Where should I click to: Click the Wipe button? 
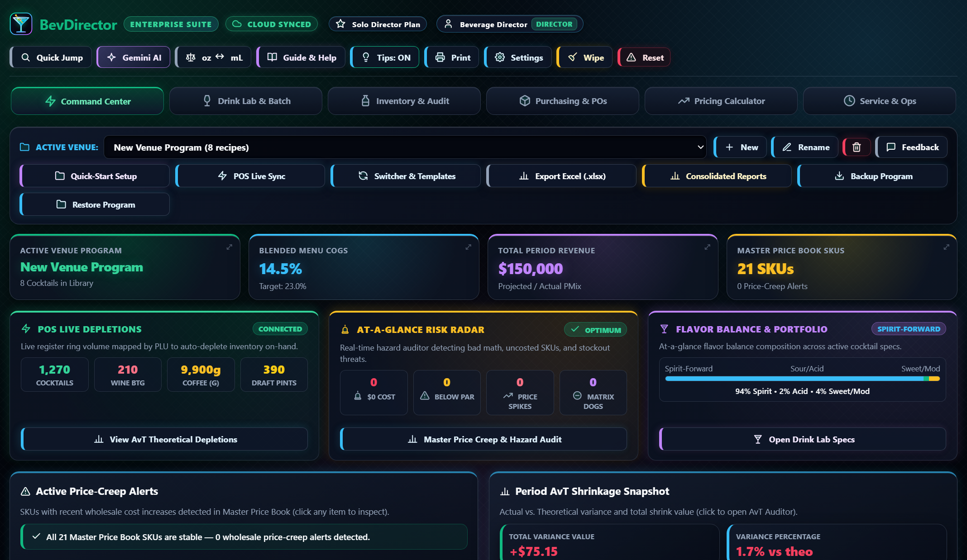click(585, 57)
